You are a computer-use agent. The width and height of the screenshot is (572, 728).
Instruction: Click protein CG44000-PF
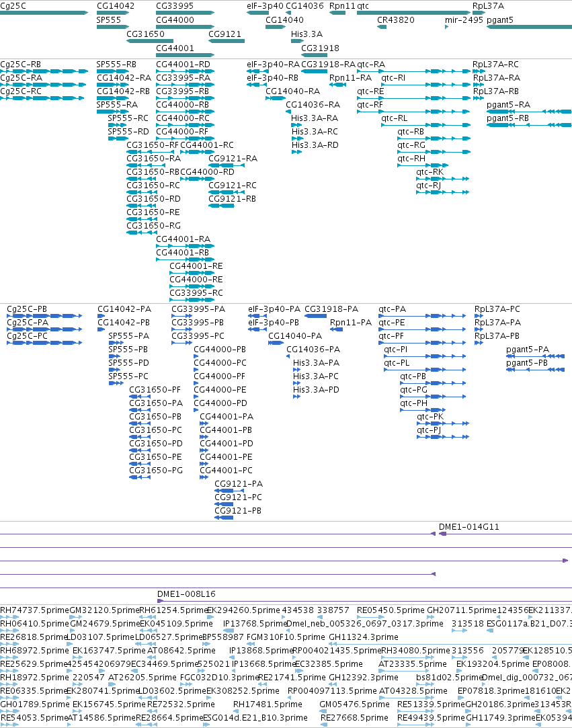tap(220, 376)
